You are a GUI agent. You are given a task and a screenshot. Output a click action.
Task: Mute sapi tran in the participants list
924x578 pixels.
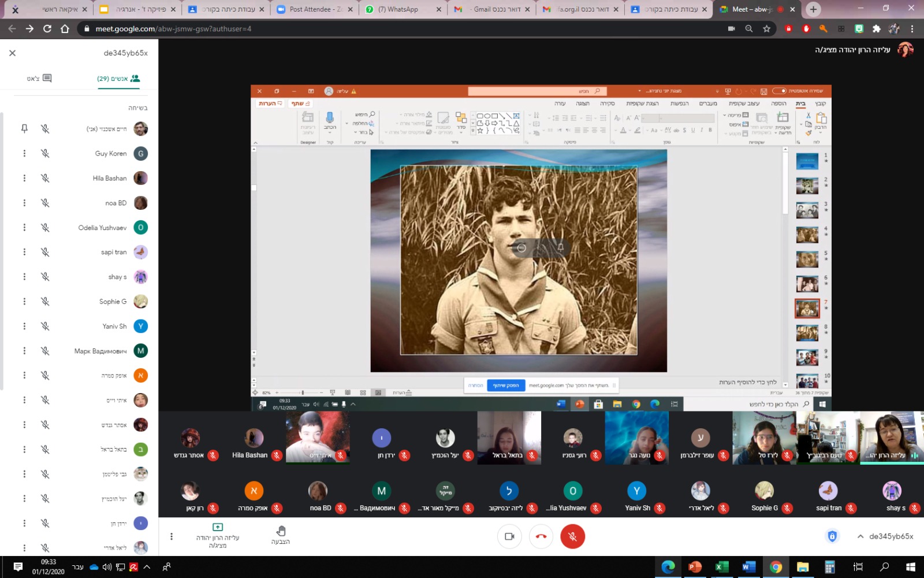click(45, 252)
